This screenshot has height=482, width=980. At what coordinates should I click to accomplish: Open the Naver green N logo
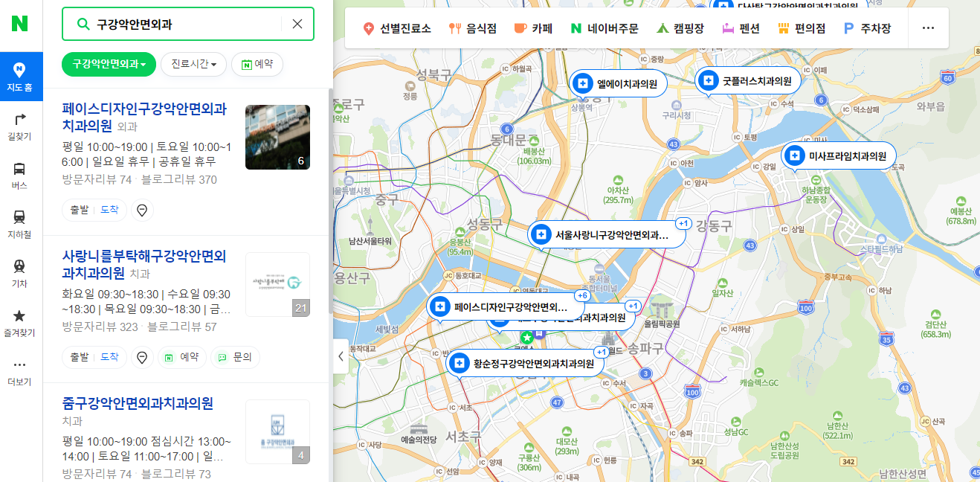coord(19,23)
